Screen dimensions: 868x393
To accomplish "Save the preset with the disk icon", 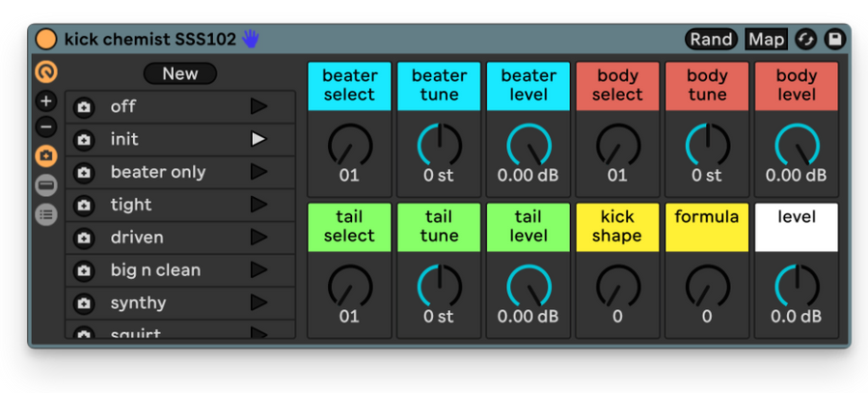I will [x=835, y=40].
